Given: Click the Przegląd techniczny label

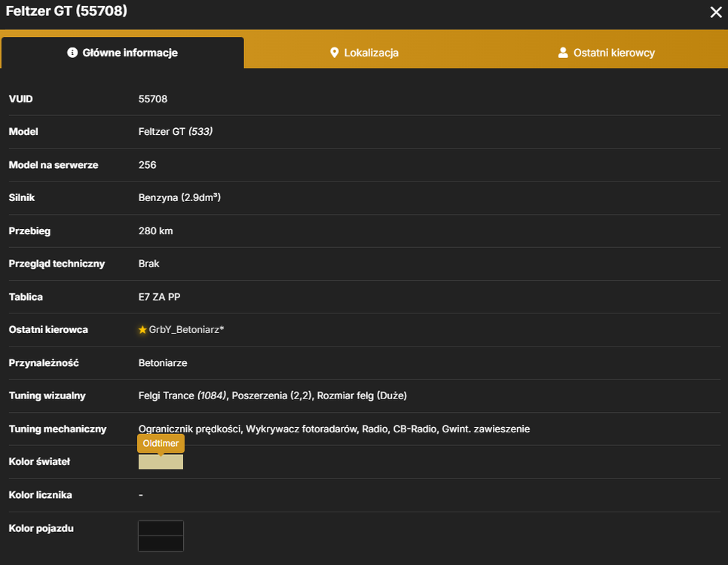Looking at the screenshot, I should pyautogui.click(x=57, y=264).
